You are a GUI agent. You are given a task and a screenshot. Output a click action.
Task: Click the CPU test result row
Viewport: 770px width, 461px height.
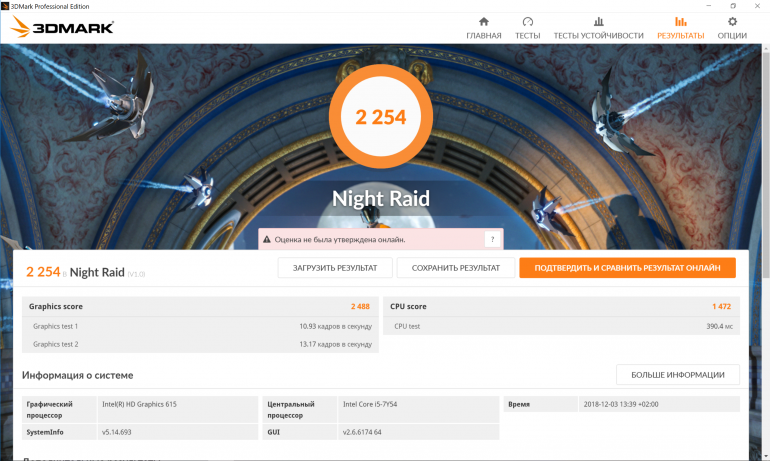coord(560,326)
